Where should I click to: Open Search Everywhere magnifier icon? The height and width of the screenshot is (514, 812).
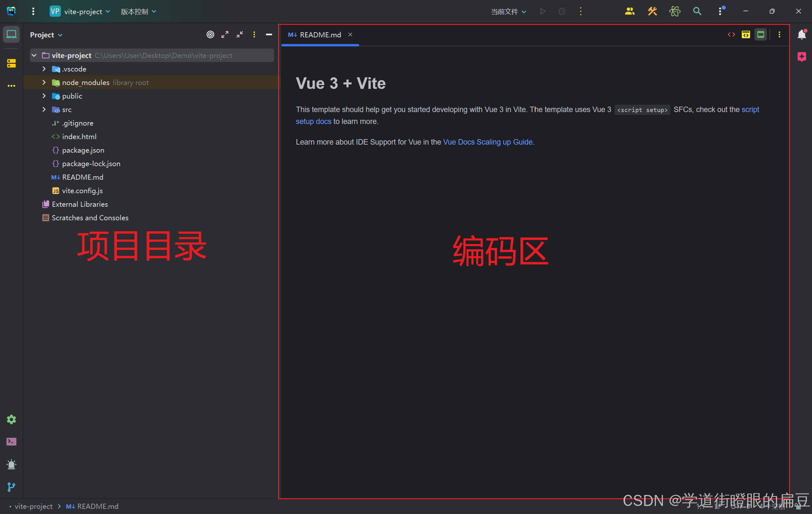697,12
